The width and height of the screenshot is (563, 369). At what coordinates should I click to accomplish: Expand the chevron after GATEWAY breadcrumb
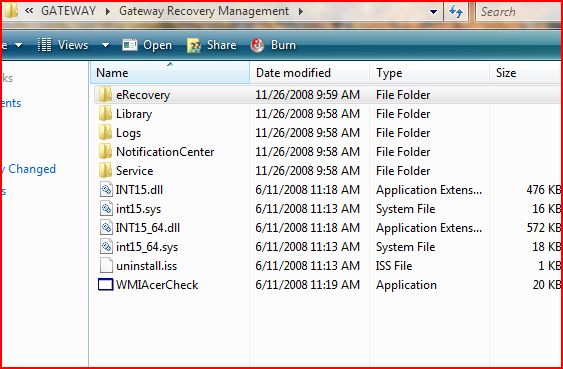108,12
